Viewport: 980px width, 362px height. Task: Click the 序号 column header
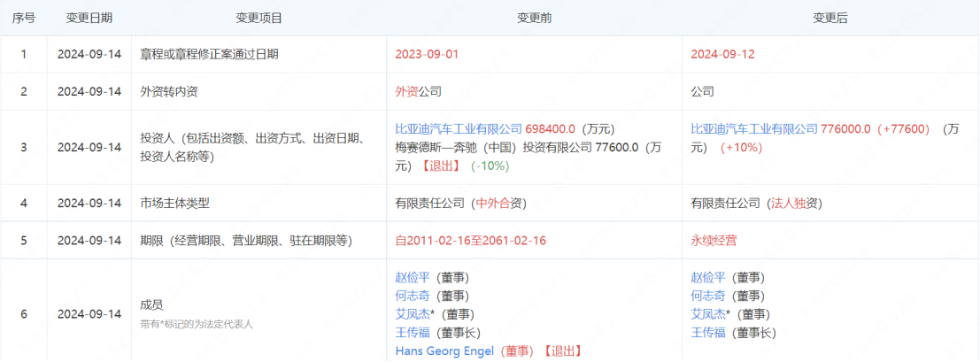click(x=23, y=18)
